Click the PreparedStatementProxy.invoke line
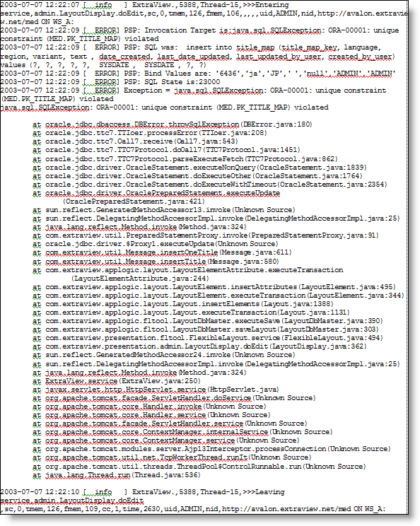 pyautogui.click(x=206, y=235)
